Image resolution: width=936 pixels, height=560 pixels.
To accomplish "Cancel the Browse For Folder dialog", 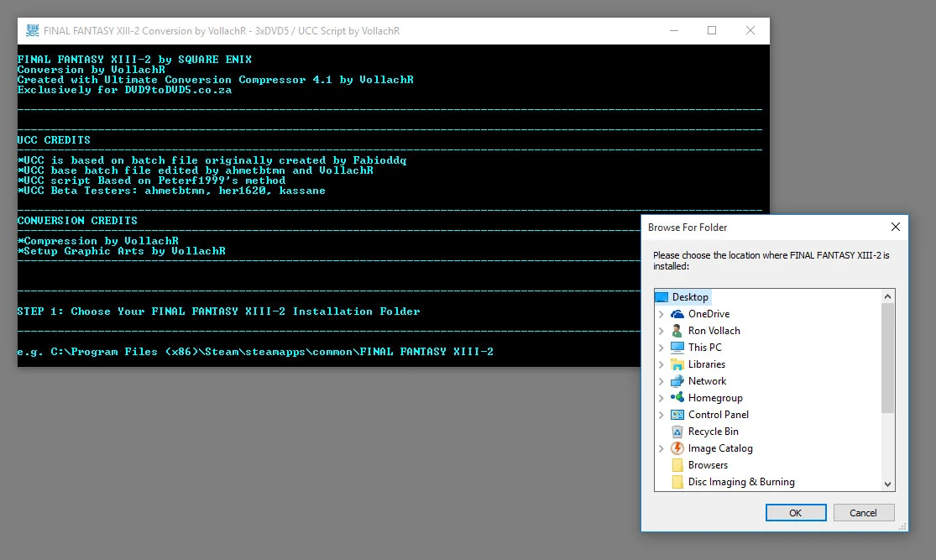I will coord(863,513).
